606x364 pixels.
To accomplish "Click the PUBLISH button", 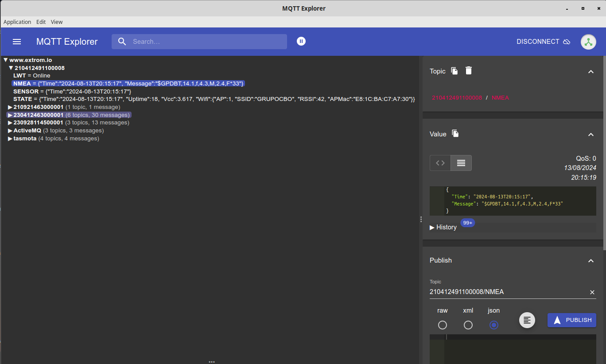I will pos(572,320).
